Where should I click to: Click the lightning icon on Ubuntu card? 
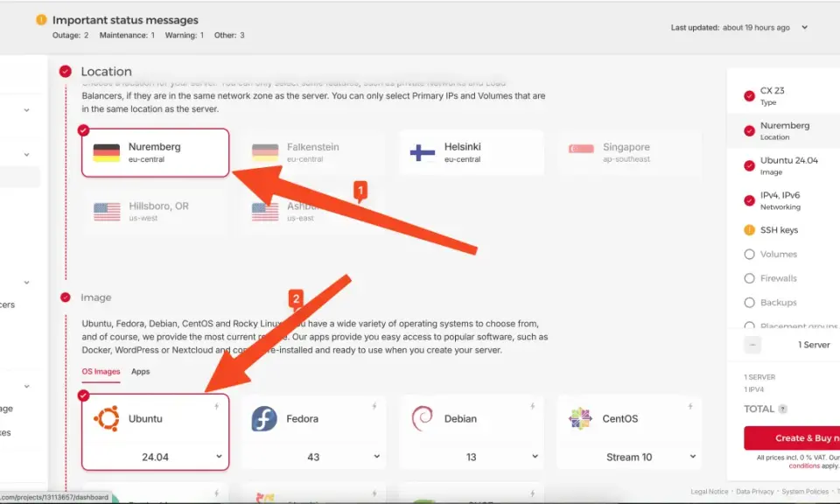pyautogui.click(x=216, y=407)
